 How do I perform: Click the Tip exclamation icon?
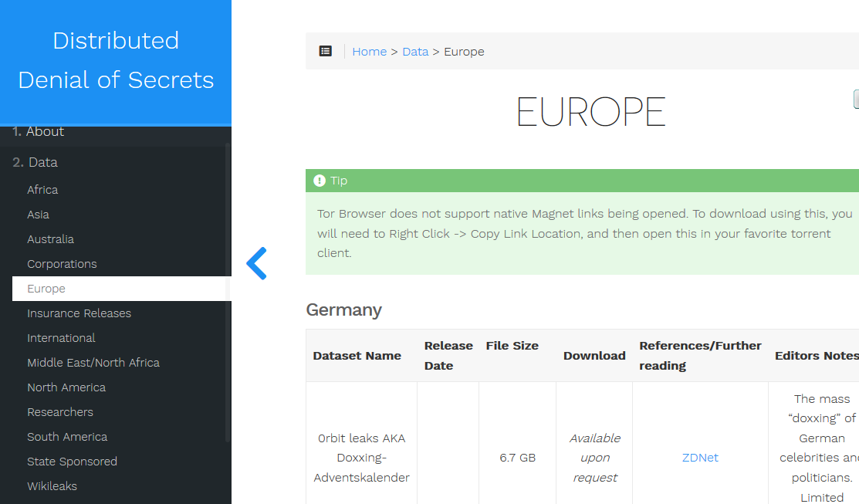point(320,181)
